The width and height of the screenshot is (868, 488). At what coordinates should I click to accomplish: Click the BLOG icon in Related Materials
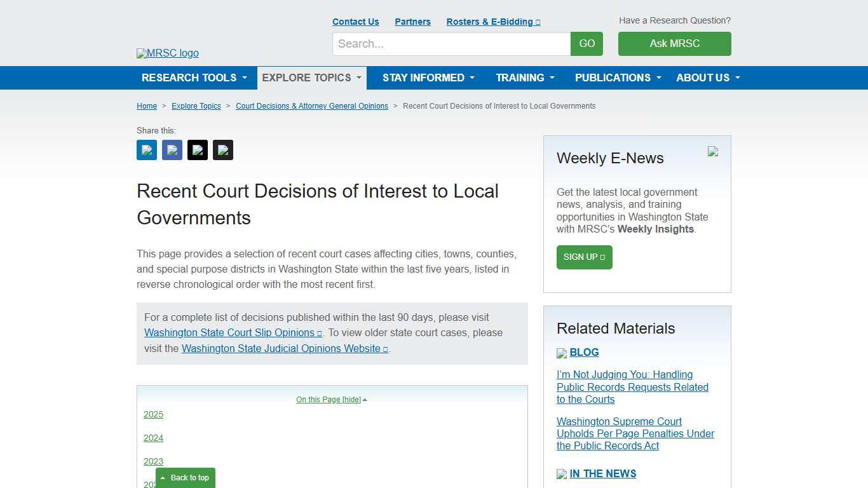(x=562, y=353)
